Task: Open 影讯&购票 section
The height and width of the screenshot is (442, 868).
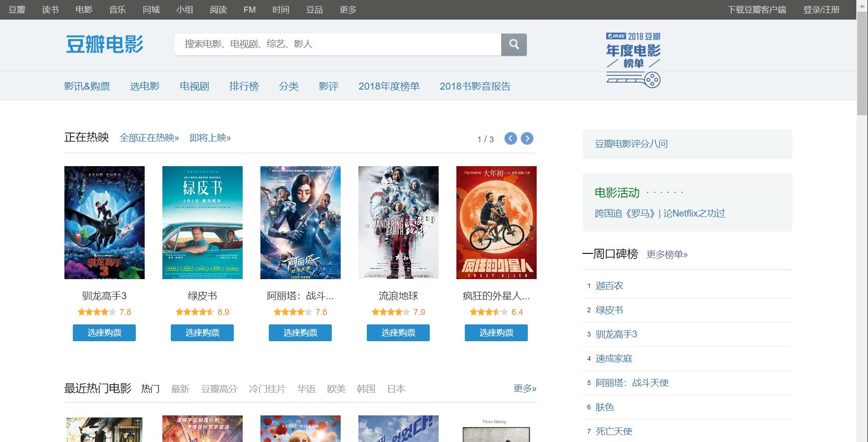Action: (x=87, y=86)
